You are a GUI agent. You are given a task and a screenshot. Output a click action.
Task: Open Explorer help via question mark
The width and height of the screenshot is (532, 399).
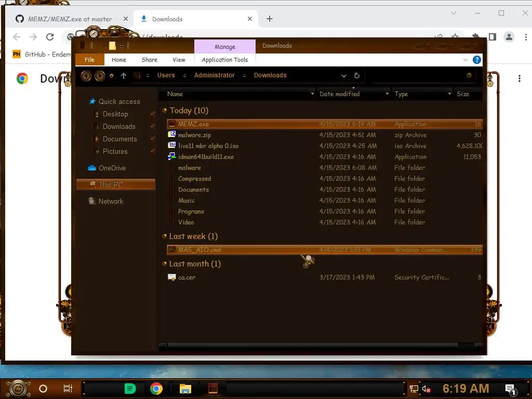tap(477, 60)
